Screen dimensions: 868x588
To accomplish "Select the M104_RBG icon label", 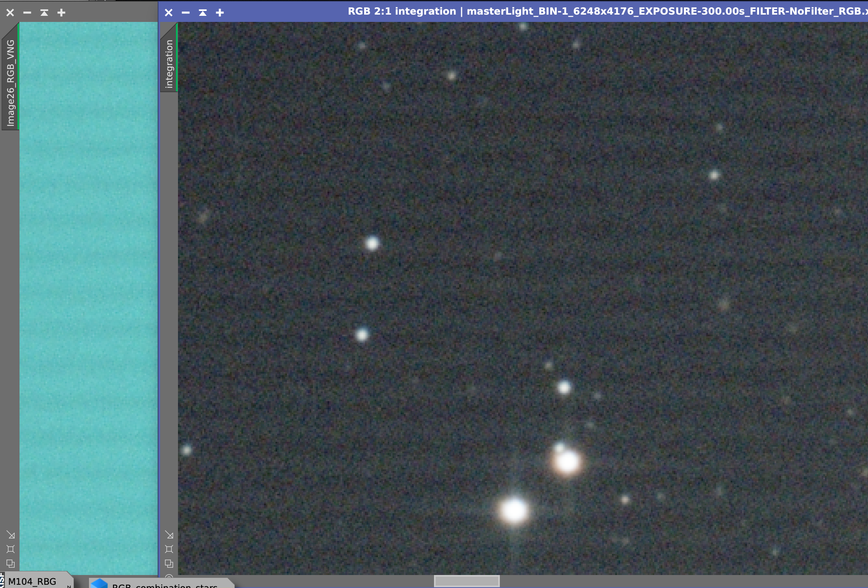I will point(33,582).
